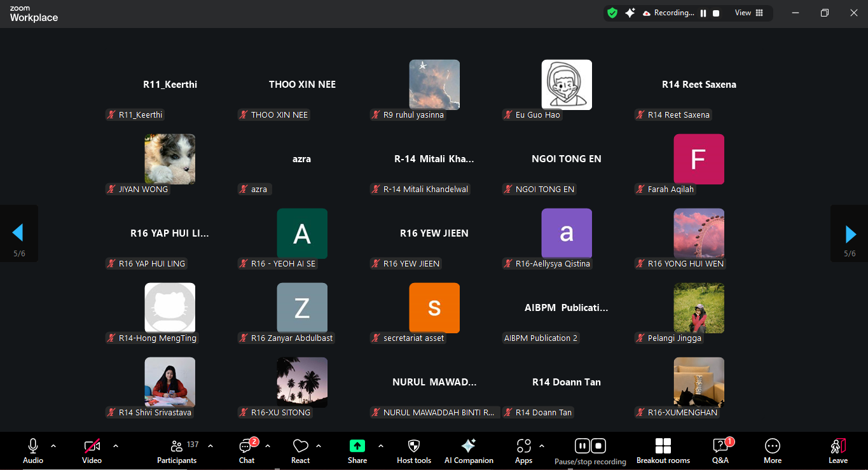Click the green Share button
The width and height of the screenshot is (868, 470).
click(x=357, y=450)
